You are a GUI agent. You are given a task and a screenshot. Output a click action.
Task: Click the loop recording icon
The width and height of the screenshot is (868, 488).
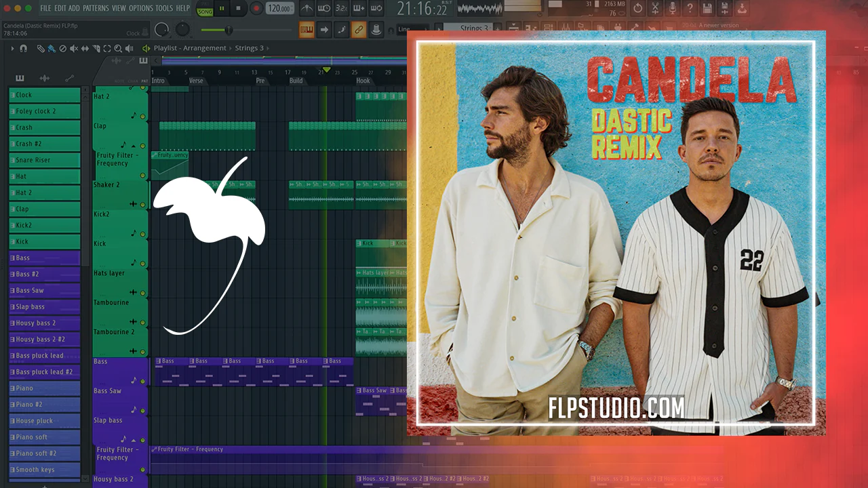pos(377,9)
